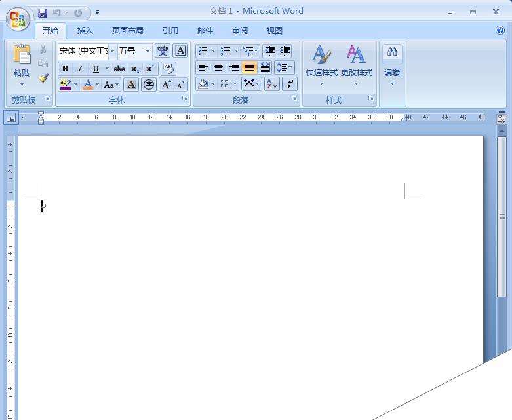Open the 编辑 editing menu
Screen dimensions: 512x420
392,66
